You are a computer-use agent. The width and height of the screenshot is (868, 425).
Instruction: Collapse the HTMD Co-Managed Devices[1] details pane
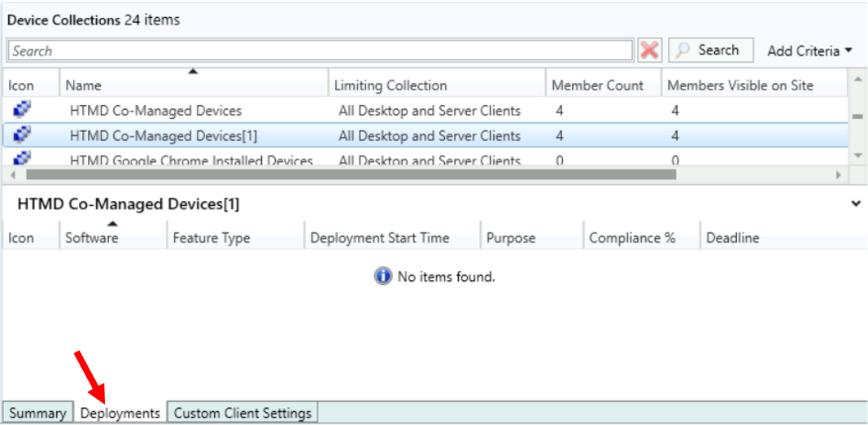(x=856, y=204)
